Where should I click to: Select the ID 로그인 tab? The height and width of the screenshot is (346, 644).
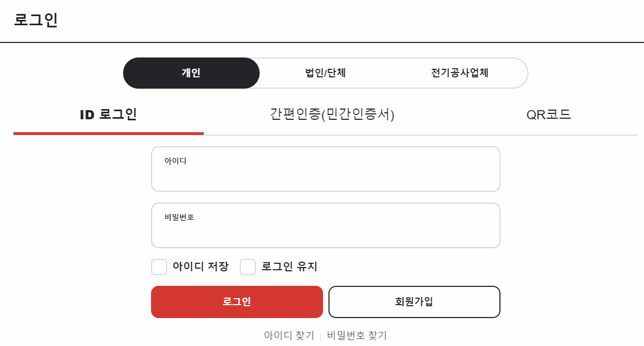tap(109, 114)
